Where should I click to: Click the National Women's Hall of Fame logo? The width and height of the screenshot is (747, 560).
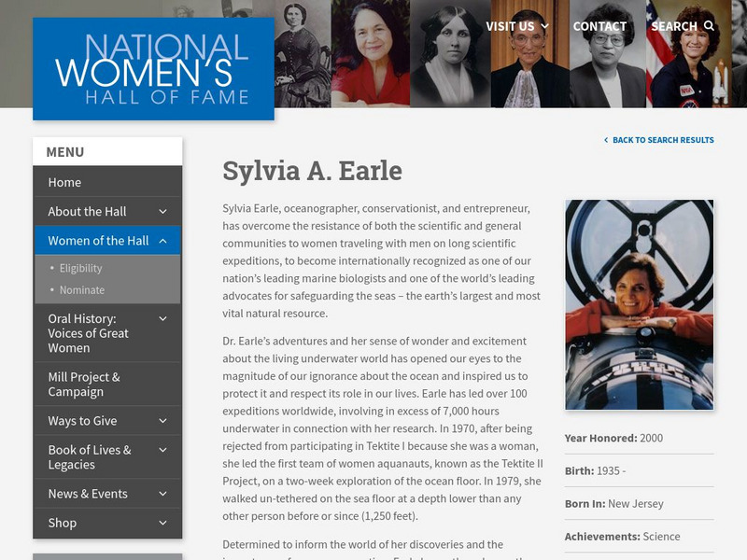click(x=153, y=69)
